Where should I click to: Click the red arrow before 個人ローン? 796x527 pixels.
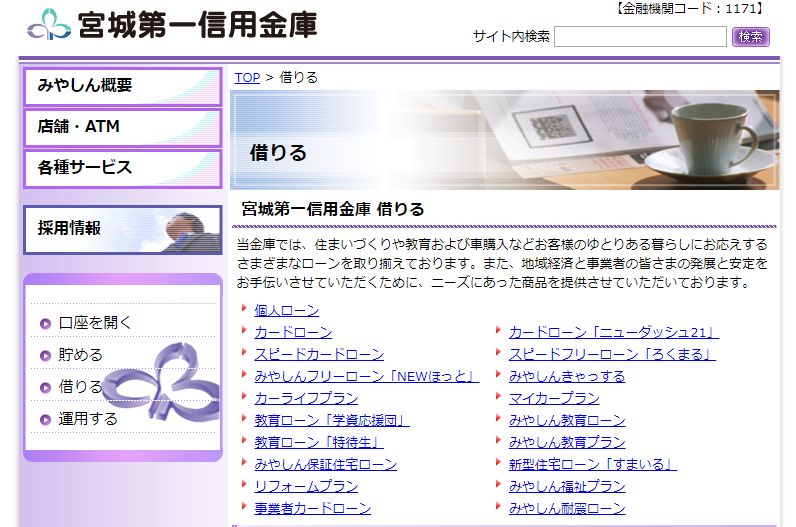[x=244, y=308]
